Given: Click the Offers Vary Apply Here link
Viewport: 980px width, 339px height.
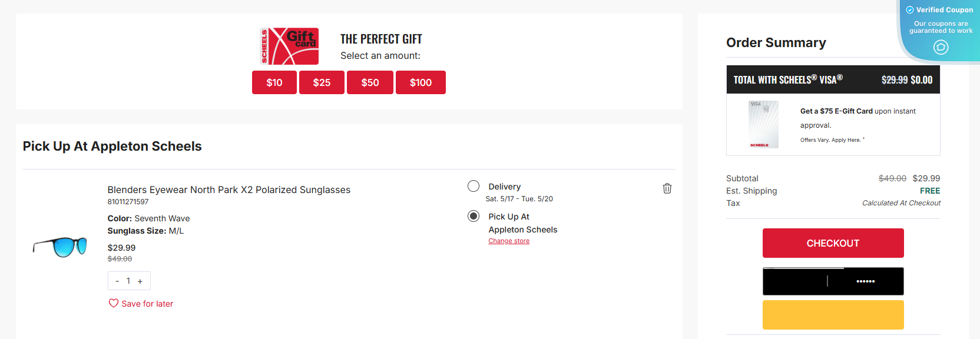Looking at the screenshot, I should click(830, 140).
